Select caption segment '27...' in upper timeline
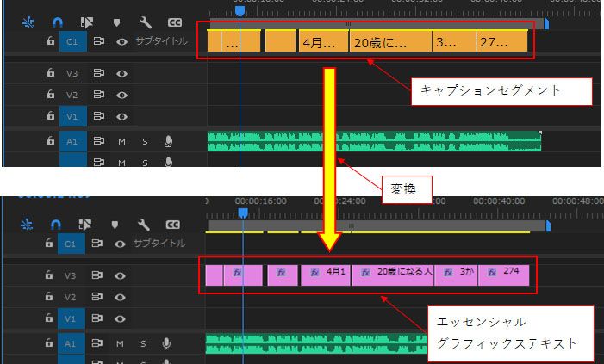The height and width of the screenshot is (364, 604). (x=502, y=41)
